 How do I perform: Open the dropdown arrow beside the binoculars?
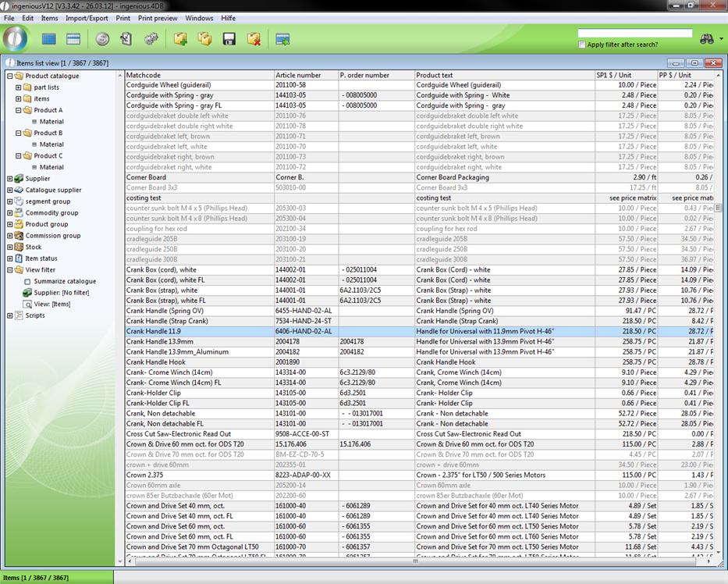pos(722,39)
